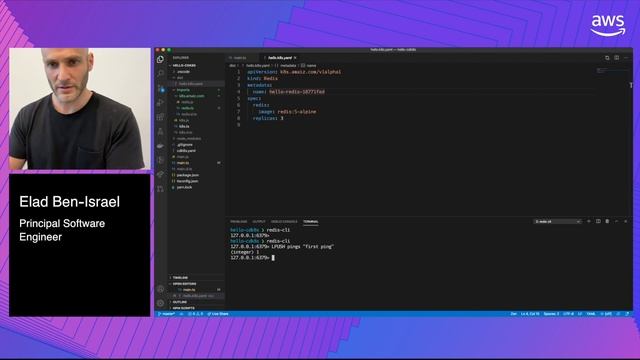Maximize the terminal panel size
Viewport: 640px width, 360px height.
tap(616, 221)
